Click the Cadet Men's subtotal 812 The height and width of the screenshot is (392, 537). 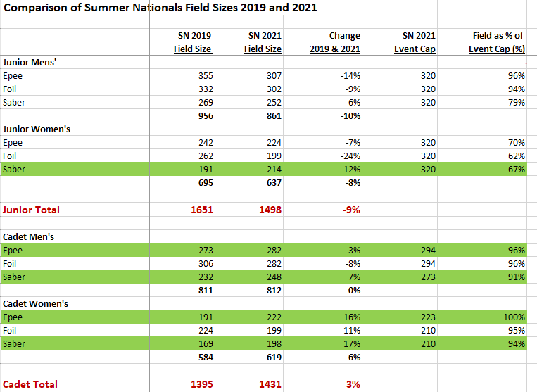coord(274,291)
